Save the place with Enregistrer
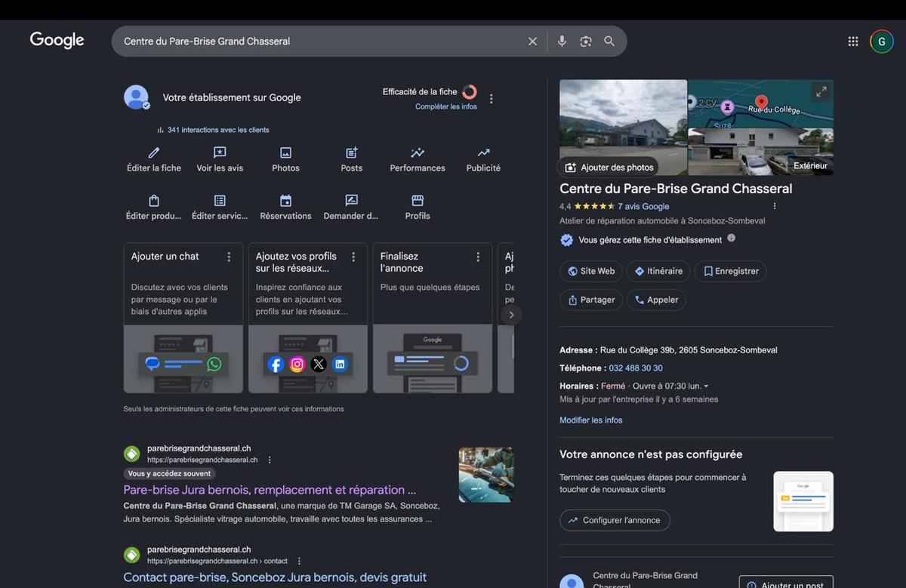 [731, 271]
